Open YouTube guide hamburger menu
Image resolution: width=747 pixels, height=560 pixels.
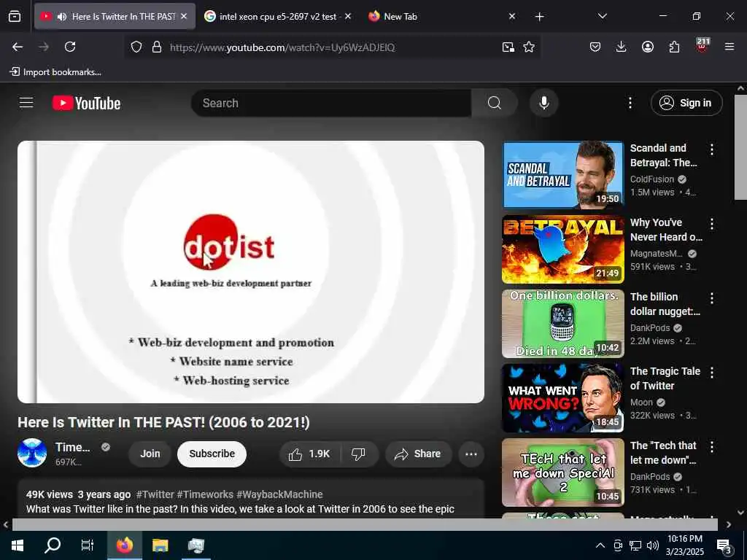[26, 103]
